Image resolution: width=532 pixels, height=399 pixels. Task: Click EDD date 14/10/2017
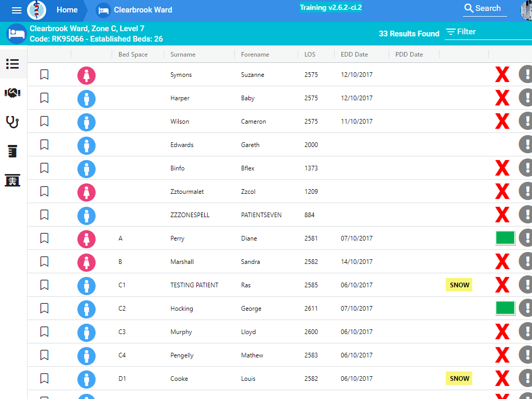[x=356, y=262]
